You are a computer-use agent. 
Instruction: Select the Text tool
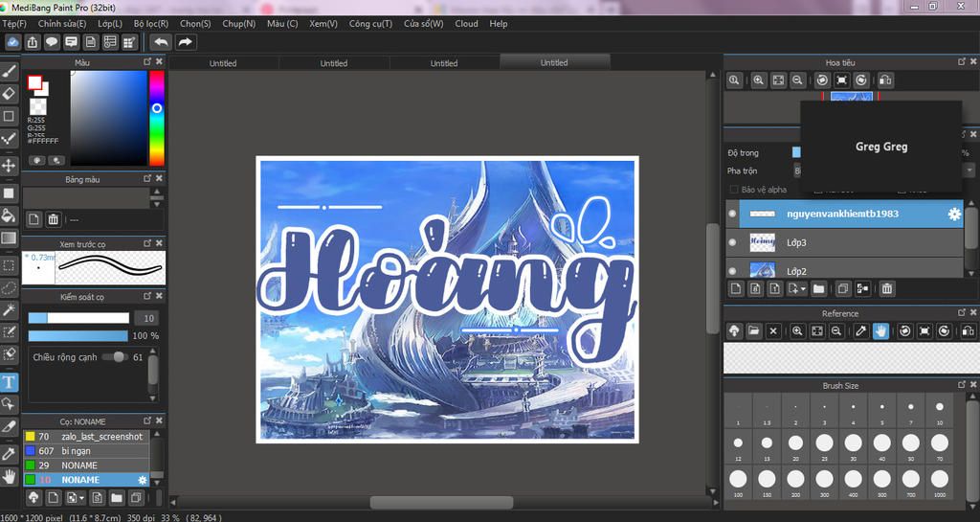pyautogui.click(x=9, y=381)
